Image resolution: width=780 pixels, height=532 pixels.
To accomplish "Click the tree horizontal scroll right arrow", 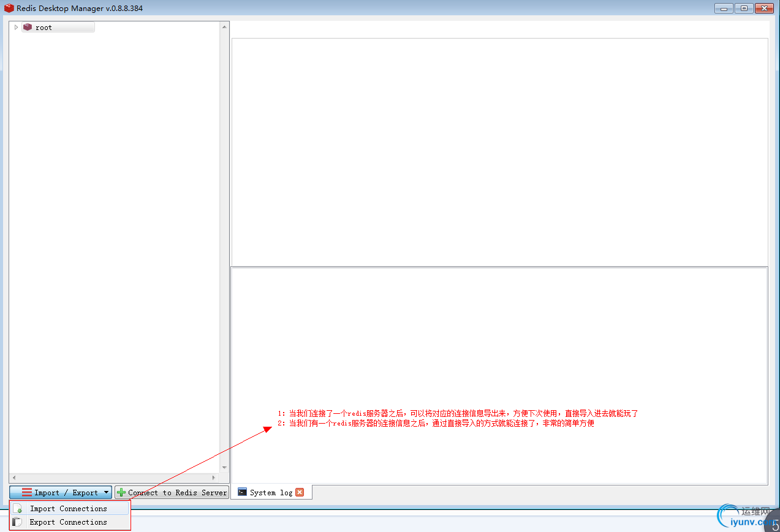I will pos(214,478).
